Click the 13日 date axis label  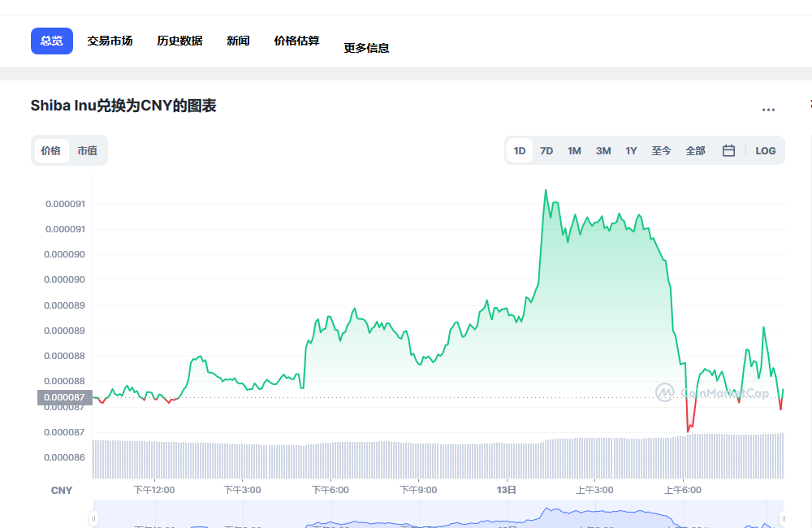[507, 490]
